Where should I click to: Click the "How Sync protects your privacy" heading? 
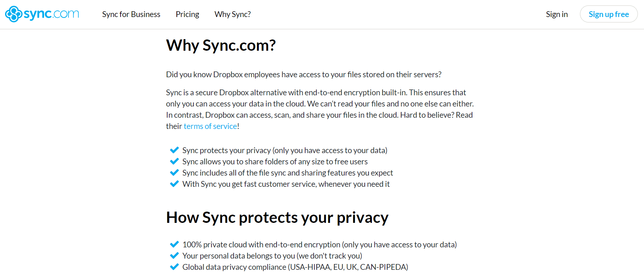pos(277,217)
